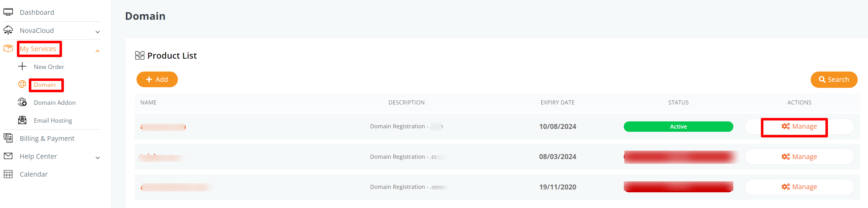Expand the NovaCloud menu chevron
Screen dimensions: 868x208
(x=98, y=32)
